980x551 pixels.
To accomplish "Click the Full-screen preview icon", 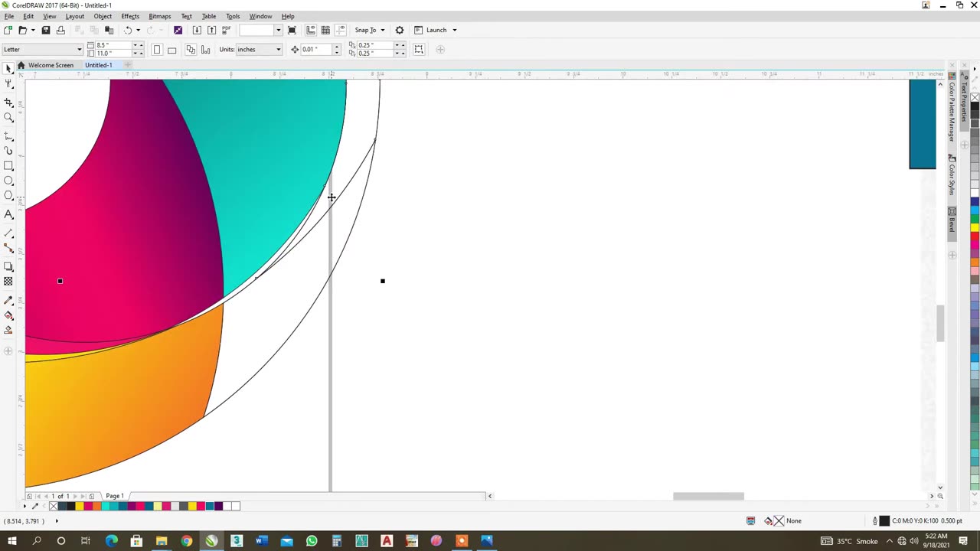I will (x=292, y=30).
